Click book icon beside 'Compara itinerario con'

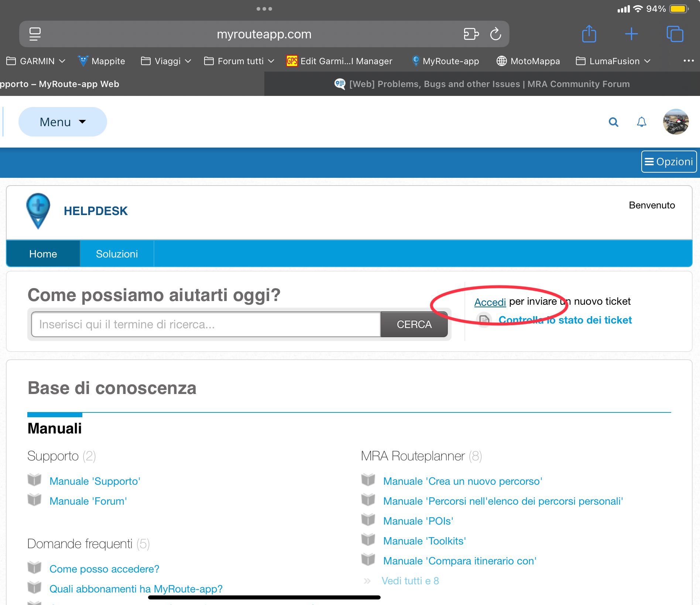click(368, 560)
